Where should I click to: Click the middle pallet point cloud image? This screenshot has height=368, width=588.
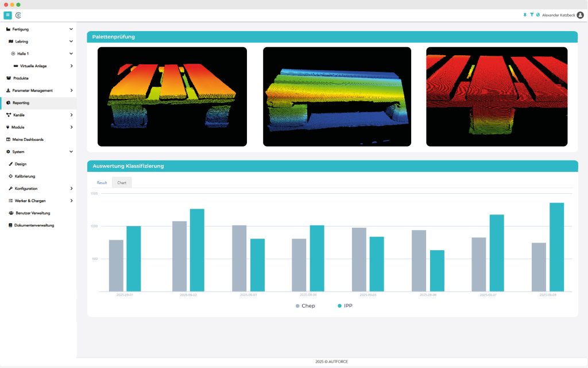337,97
